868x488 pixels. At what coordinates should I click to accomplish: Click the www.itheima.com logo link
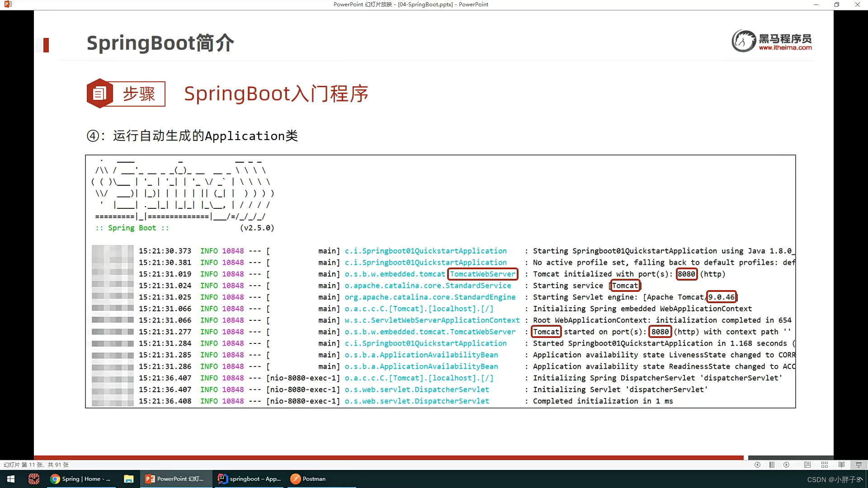(785, 47)
